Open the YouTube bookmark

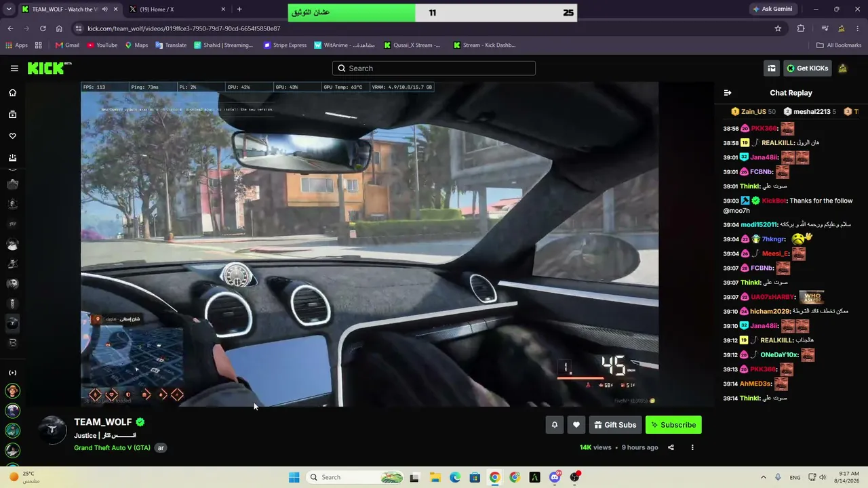[102, 45]
